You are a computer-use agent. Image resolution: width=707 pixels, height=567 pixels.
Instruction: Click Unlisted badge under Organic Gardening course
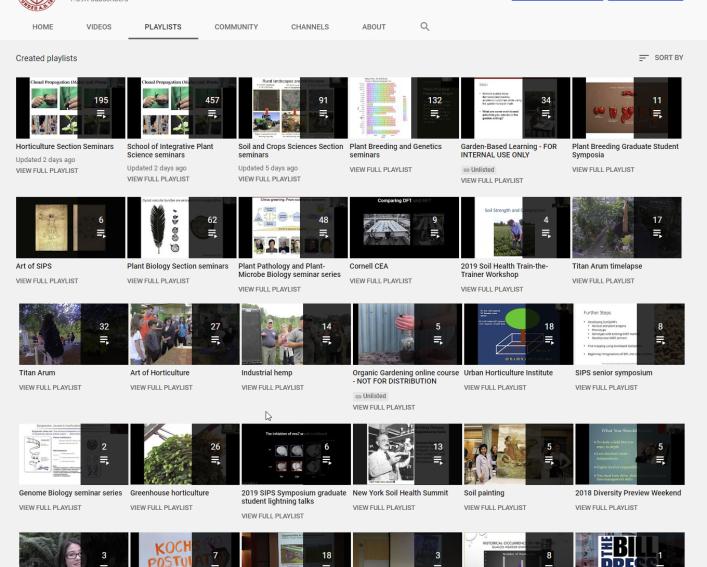click(371, 396)
